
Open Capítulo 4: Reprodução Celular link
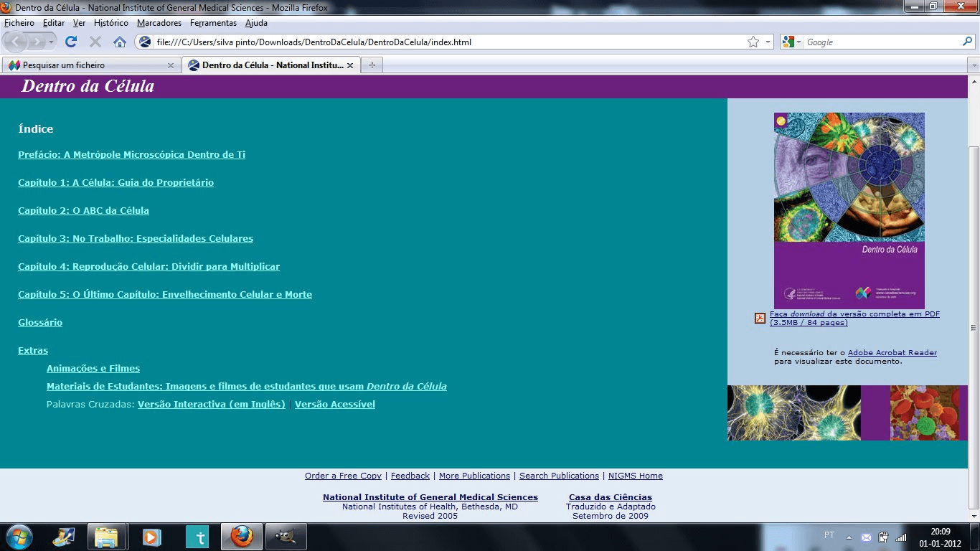[149, 267]
